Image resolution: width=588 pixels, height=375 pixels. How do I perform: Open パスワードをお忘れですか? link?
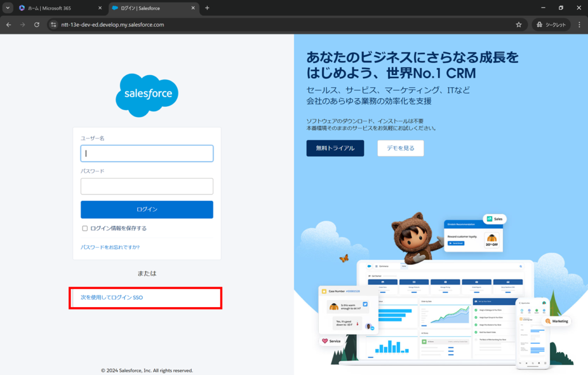tap(110, 247)
